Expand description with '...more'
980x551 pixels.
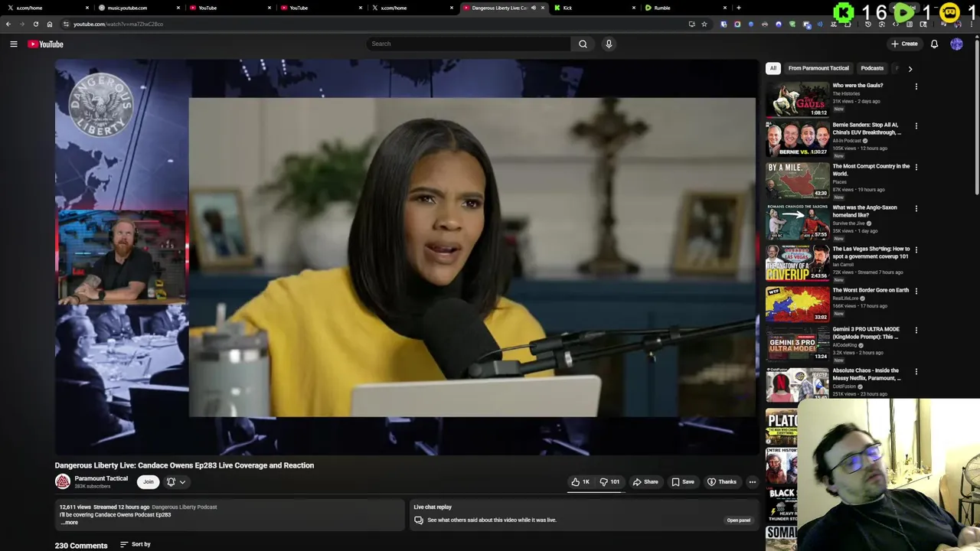[69, 522]
